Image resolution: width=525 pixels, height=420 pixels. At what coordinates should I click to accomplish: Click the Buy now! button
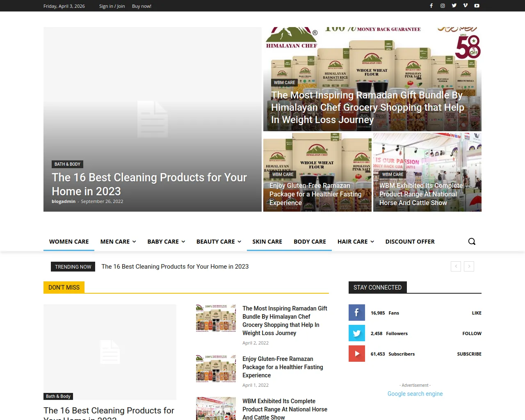142,6
